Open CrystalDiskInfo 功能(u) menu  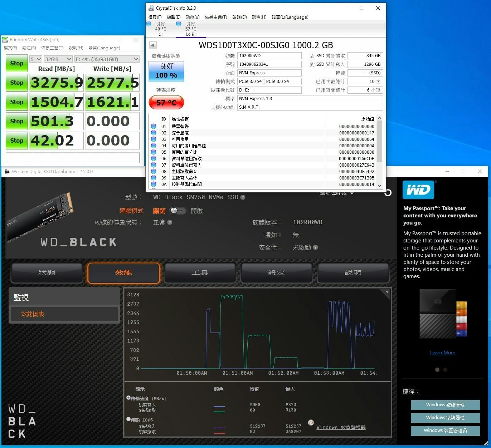[x=193, y=17]
